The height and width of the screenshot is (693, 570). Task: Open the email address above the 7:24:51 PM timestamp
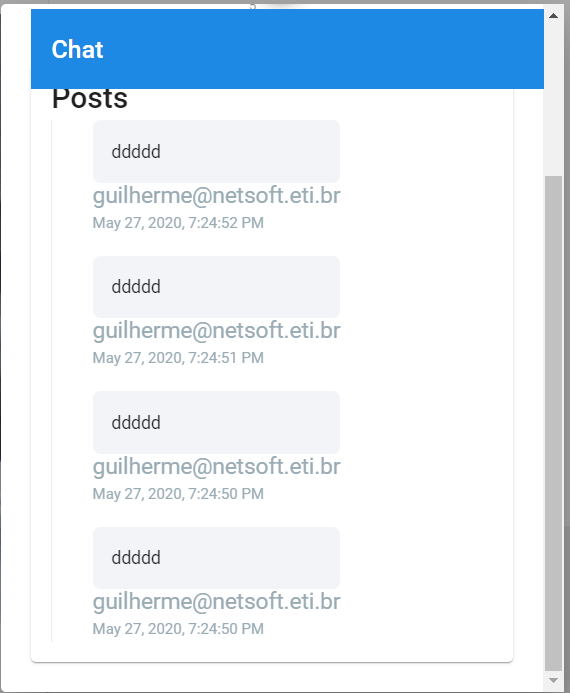point(217,331)
